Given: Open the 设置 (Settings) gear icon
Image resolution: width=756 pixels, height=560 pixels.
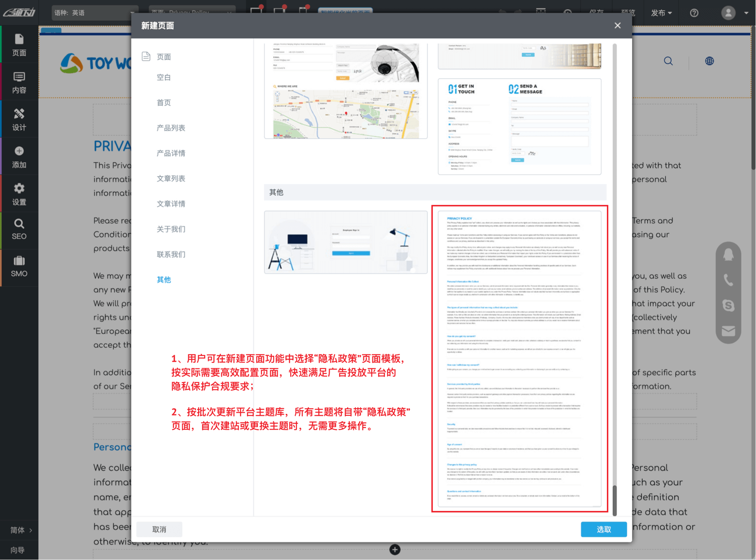Looking at the screenshot, I should point(19,194).
